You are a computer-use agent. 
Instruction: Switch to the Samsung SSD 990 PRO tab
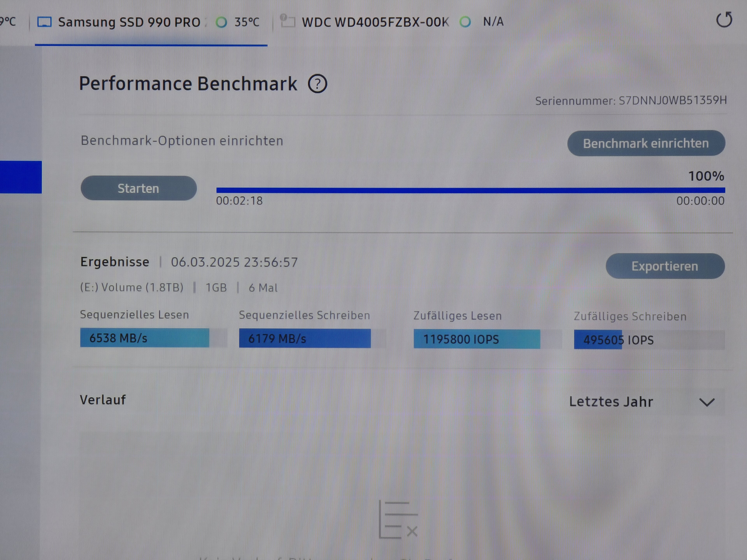[129, 22]
